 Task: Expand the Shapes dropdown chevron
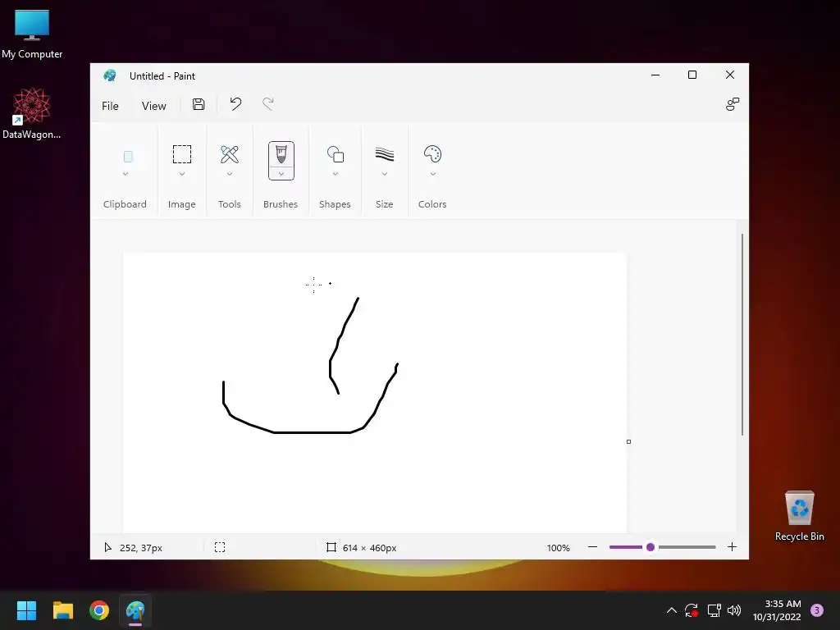click(336, 174)
